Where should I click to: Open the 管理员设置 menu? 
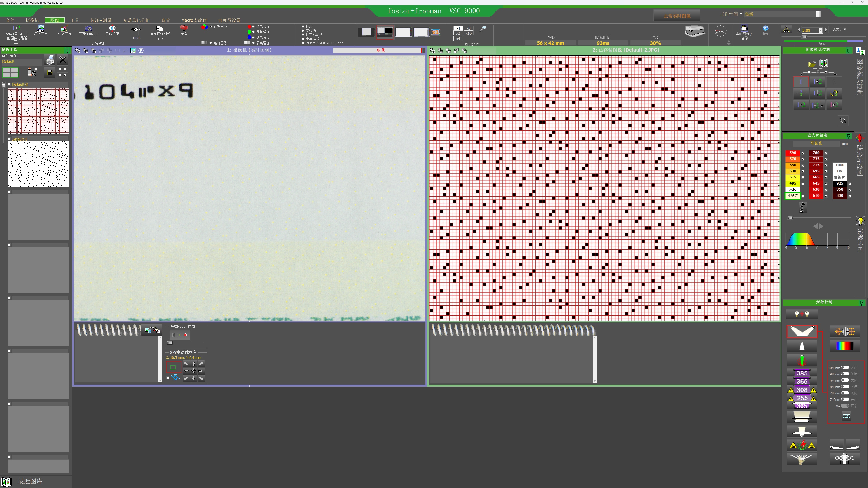pos(229,20)
